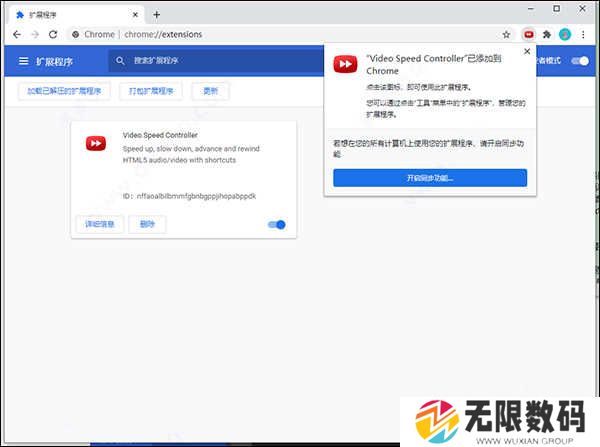
Task: Open the Extensions puzzle-piece menu
Action: [546, 35]
